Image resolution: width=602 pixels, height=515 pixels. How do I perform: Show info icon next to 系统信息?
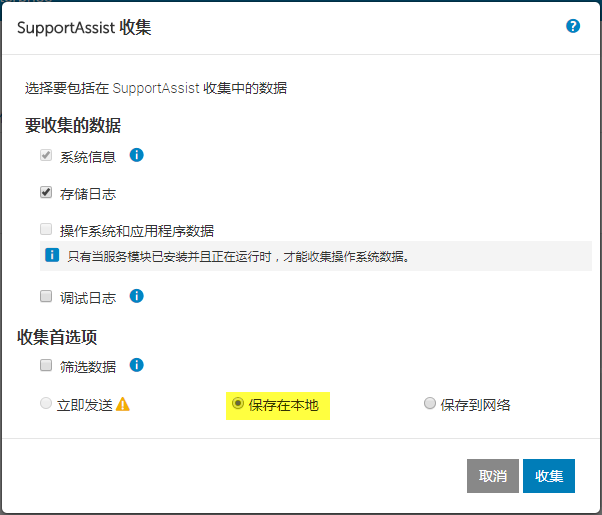(136, 155)
